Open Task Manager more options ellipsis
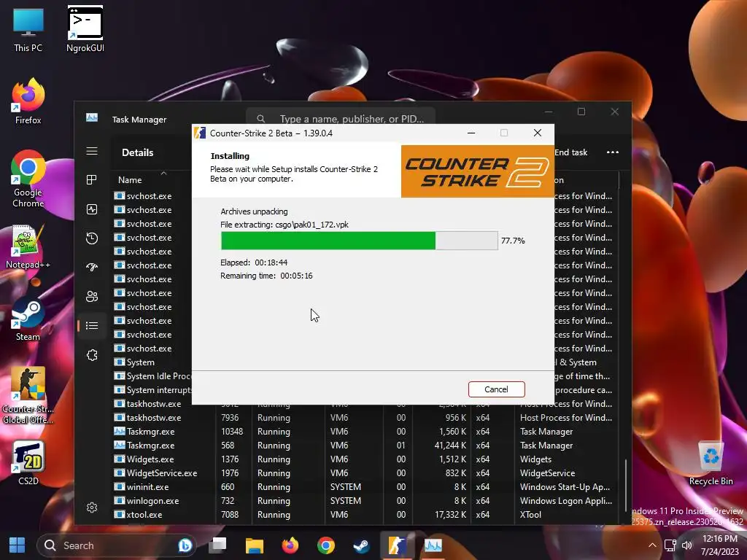747x560 pixels. tap(613, 152)
